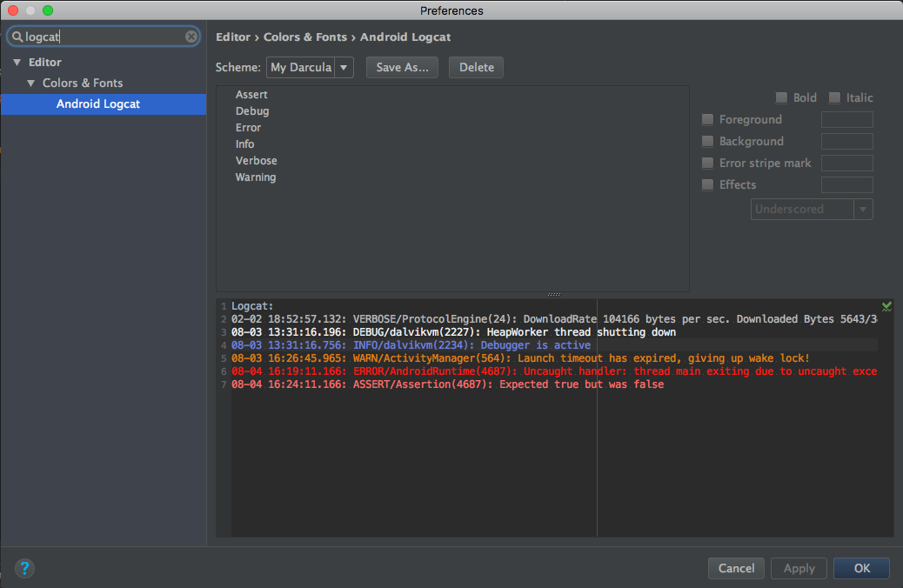Click the Cancel button
The height and width of the screenshot is (588, 903).
736,568
